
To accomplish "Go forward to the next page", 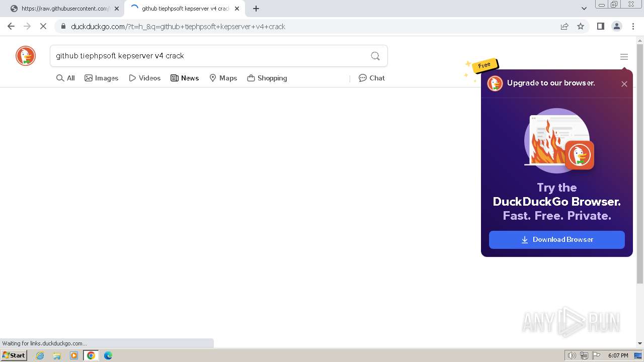I will click(27, 26).
